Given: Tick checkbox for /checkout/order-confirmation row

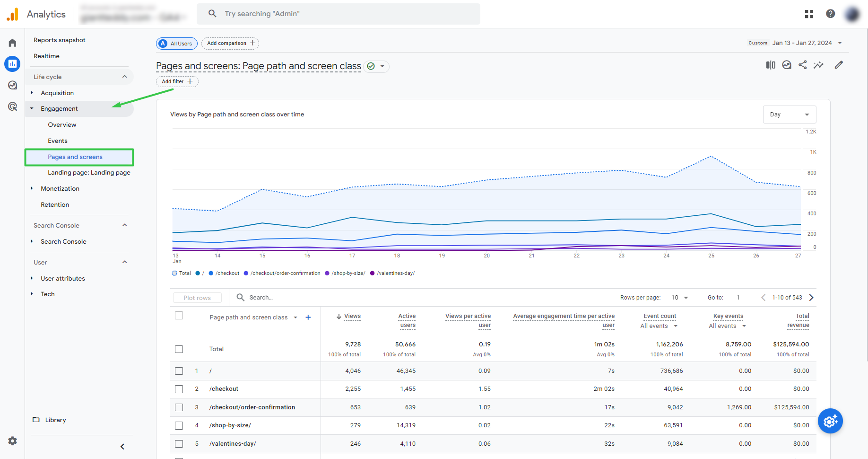Looking at the screenshot, I should pos(179,407).
